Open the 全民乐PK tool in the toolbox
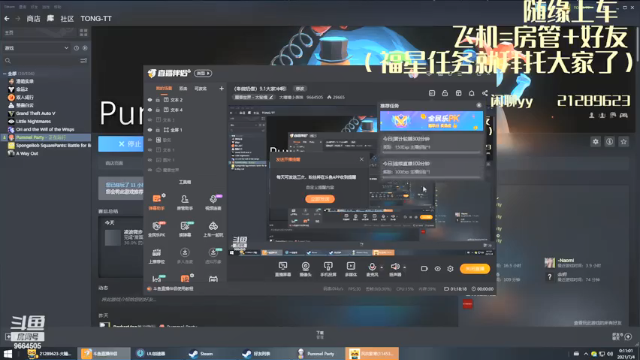Image resolution: width=640 pixels, height=360 pixels. click(157, 229)
